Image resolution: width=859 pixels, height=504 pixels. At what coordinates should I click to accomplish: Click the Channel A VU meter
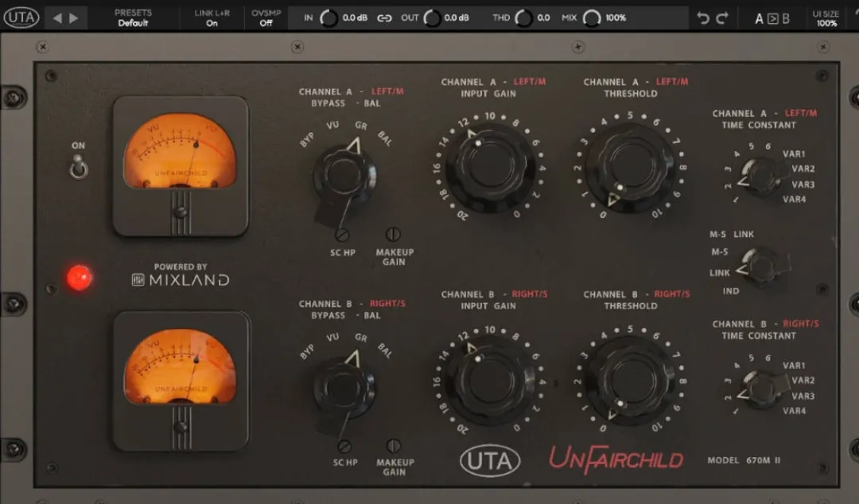(x=181, y=151)
